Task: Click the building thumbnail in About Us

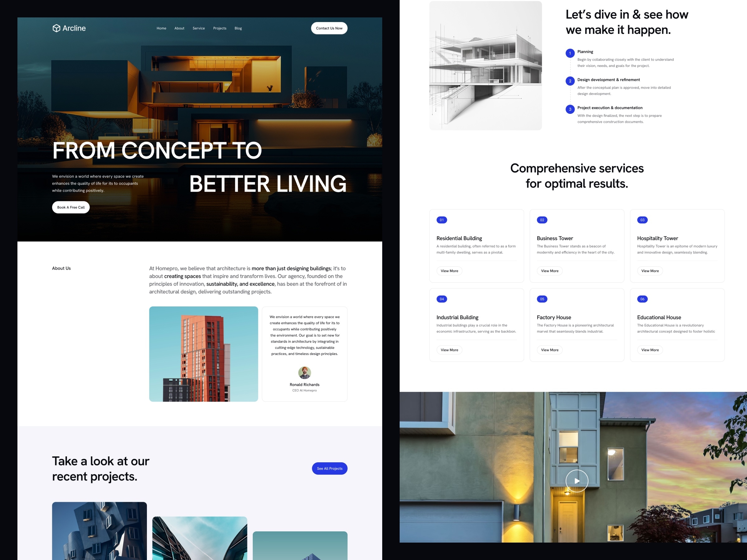Action: 203,353
